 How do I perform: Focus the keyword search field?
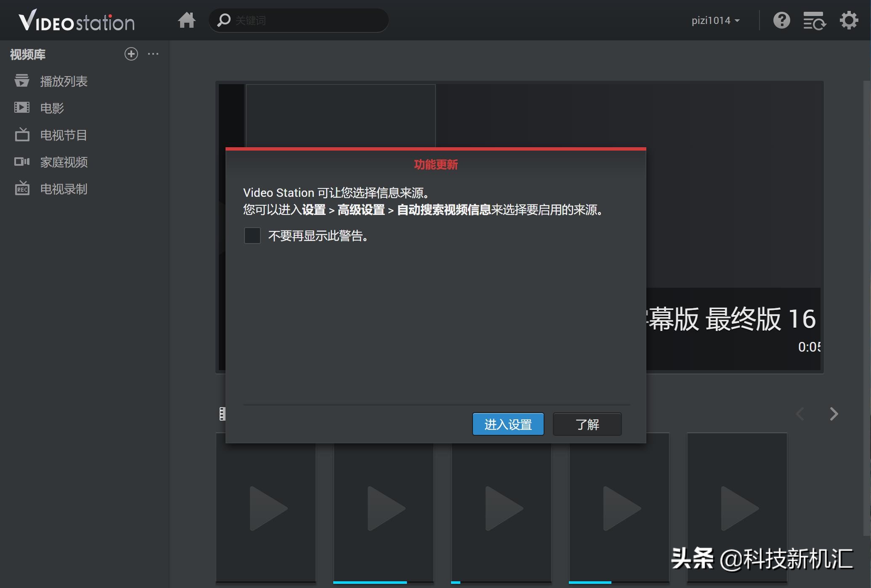[x=298, y=20]
